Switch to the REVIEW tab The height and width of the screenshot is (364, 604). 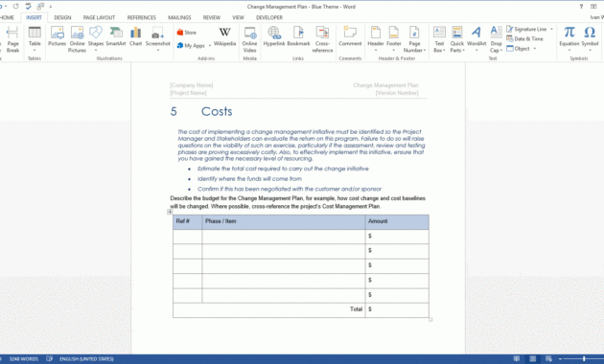[x=212, y=17]
